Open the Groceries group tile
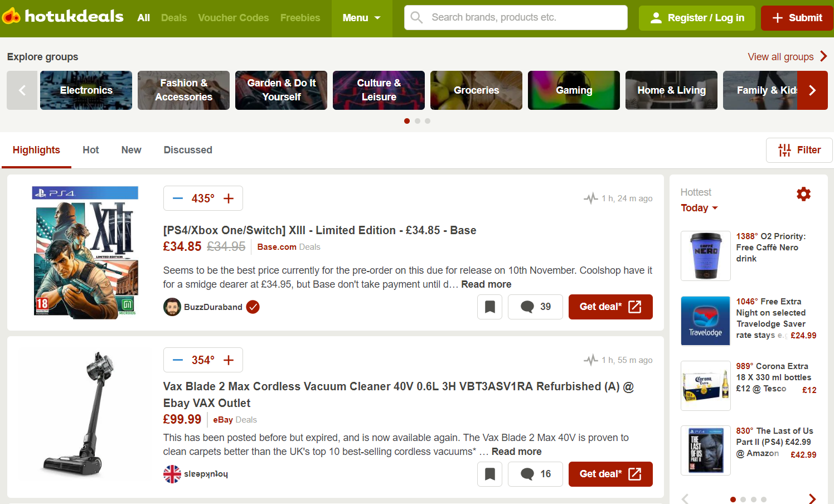Viewport: 834px width, 504px height. (x=476, y=90)
